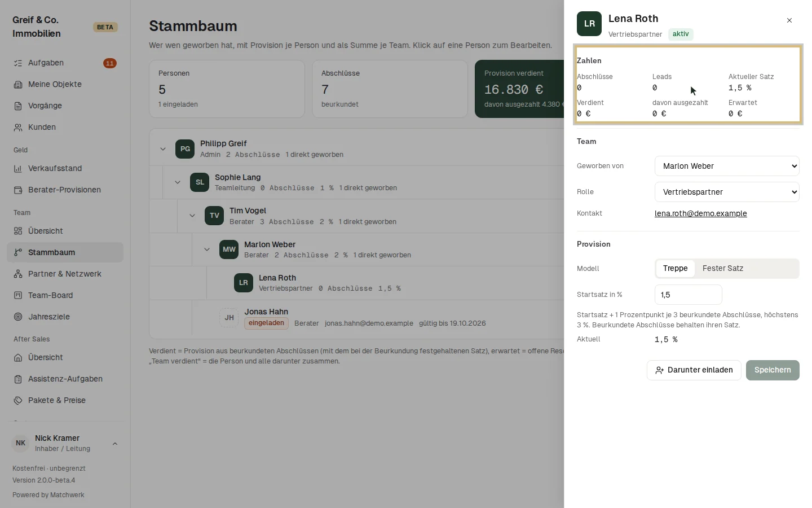Viewport: 812px width, 508px height.
Task: Open the Team-Board page
Action: tap(65, 296)
